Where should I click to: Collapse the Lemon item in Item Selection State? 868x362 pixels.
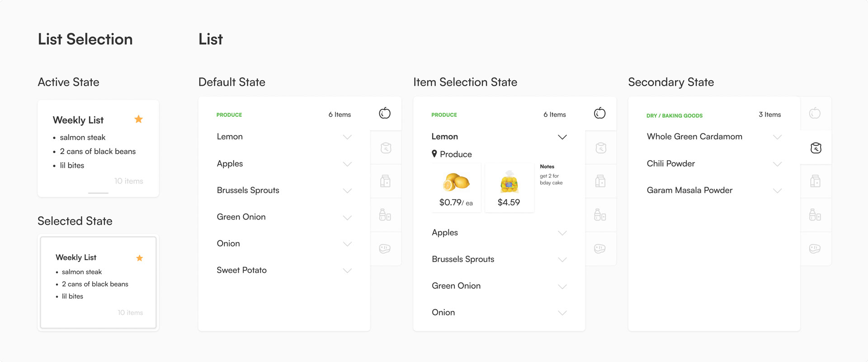coord(562,137)
